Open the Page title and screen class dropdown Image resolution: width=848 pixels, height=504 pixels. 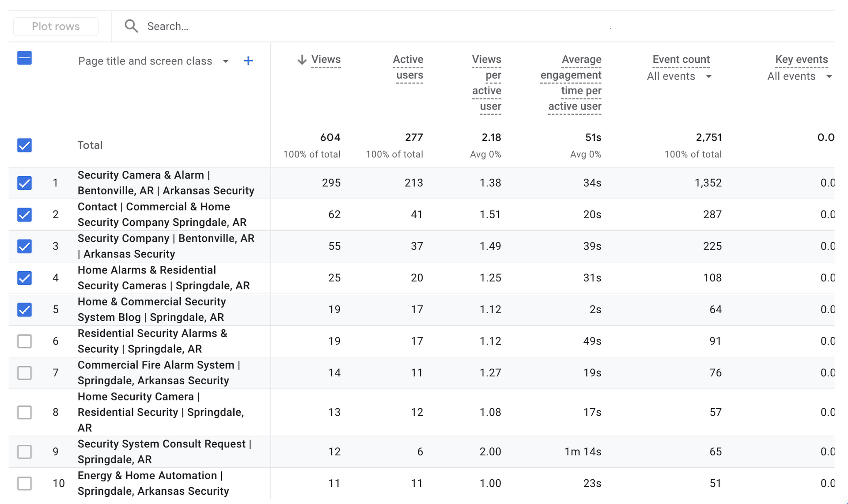click(226, 61)
